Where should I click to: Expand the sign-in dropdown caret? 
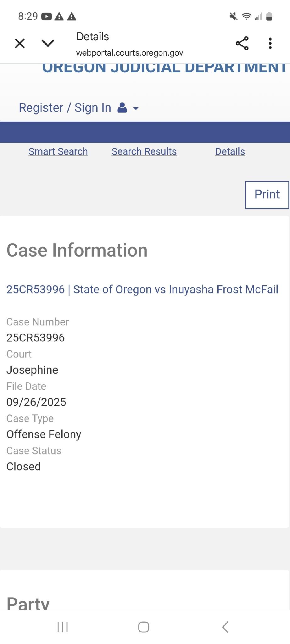(136, 108)
